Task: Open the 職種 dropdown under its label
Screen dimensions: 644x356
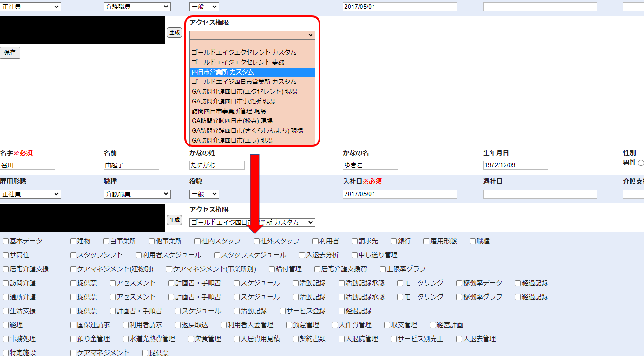Action: (137, 194)
